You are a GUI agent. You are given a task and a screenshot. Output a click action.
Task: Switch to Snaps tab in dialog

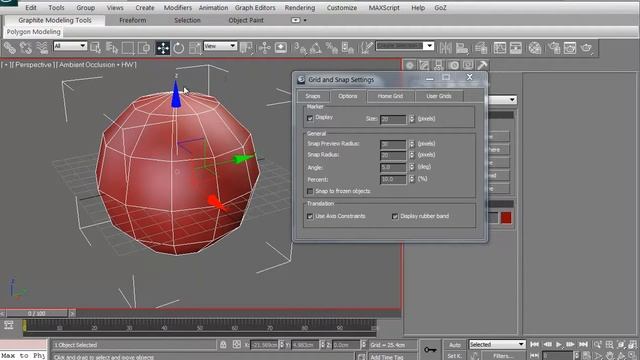coord(313,96)
